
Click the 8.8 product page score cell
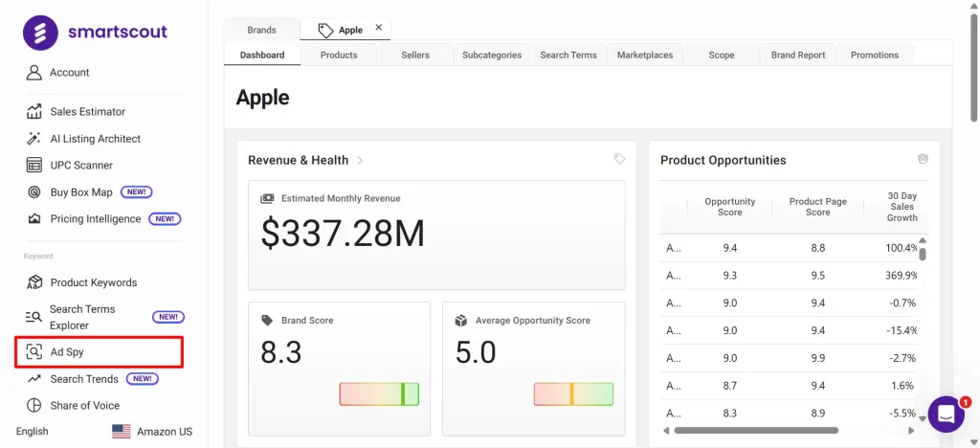[x=817, y=248]
